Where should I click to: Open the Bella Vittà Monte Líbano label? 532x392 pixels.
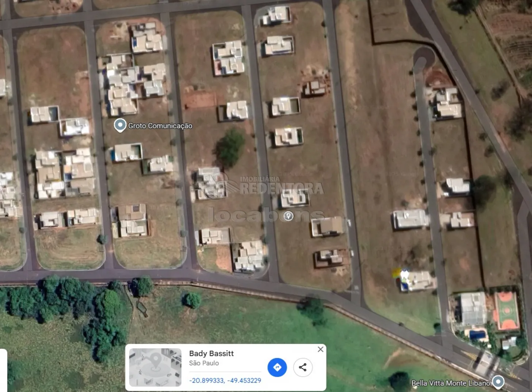[x=451, y=383]
